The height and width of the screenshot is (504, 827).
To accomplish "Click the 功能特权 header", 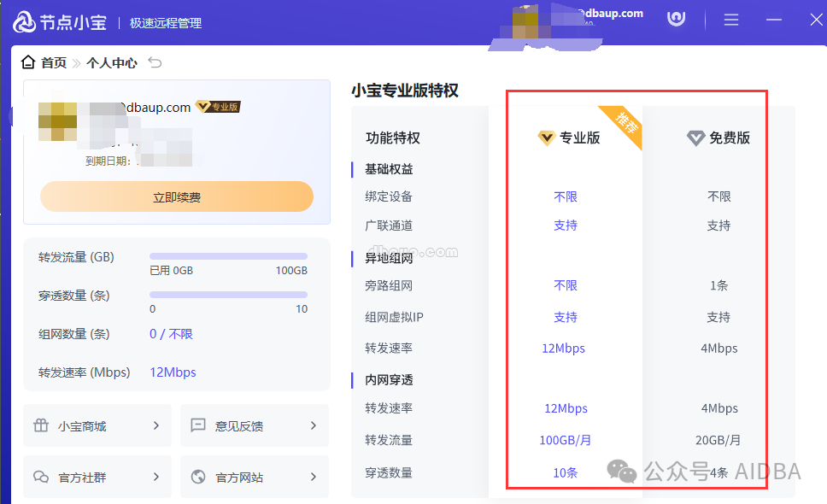I will point(393,138).
